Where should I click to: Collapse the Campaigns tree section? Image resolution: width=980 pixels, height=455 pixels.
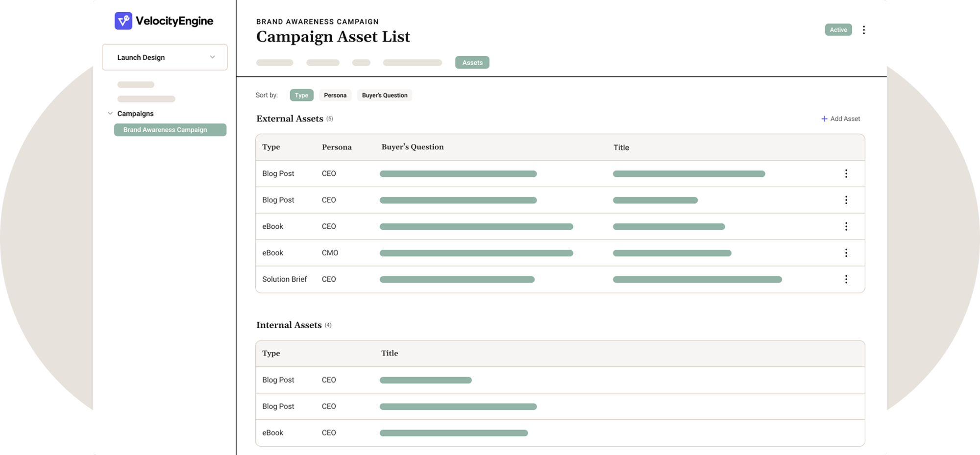tap(110, 114)
